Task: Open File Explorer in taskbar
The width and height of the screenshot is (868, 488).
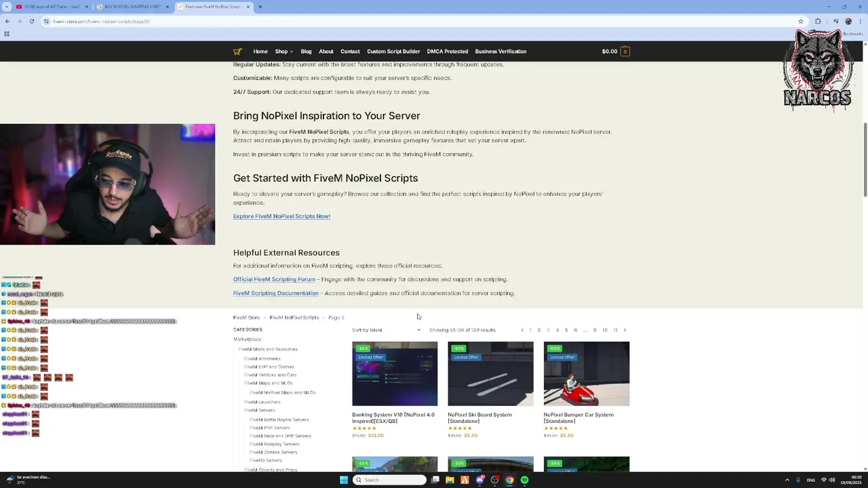Action: 450,480
